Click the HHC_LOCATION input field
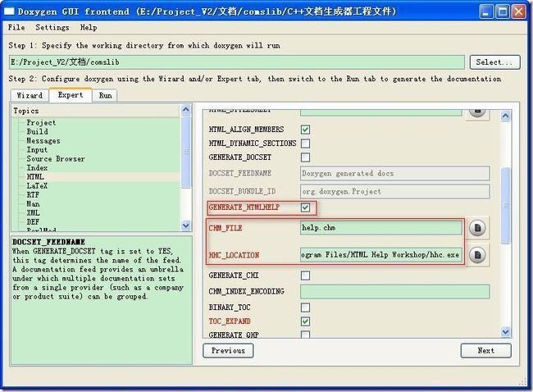The height and width of the screenshot is (392, 533). (x=381, y=255)
